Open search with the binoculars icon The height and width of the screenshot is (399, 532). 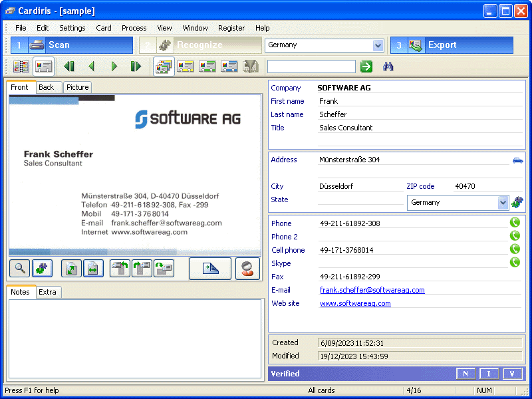click(x=388, y=66)
